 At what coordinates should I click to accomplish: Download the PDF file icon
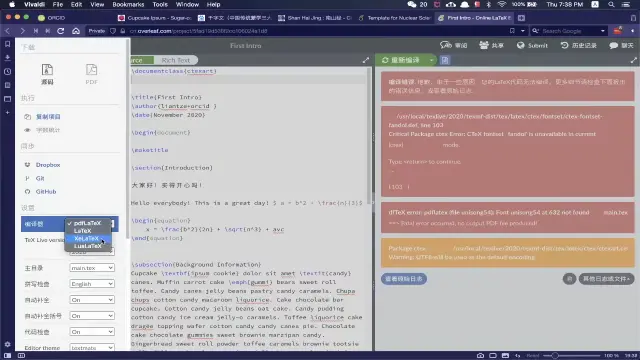(x=91, y=70)
